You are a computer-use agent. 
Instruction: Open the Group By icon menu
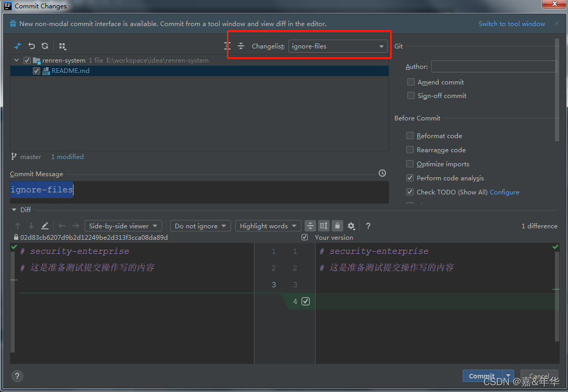(x=62, y=46)
